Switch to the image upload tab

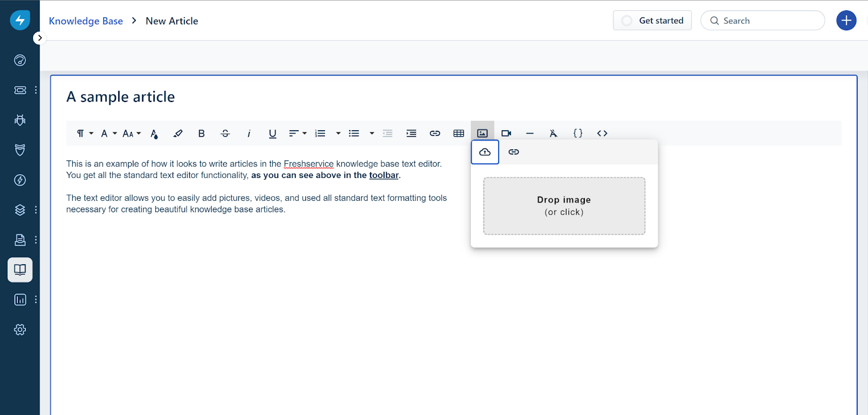(485, 152)
